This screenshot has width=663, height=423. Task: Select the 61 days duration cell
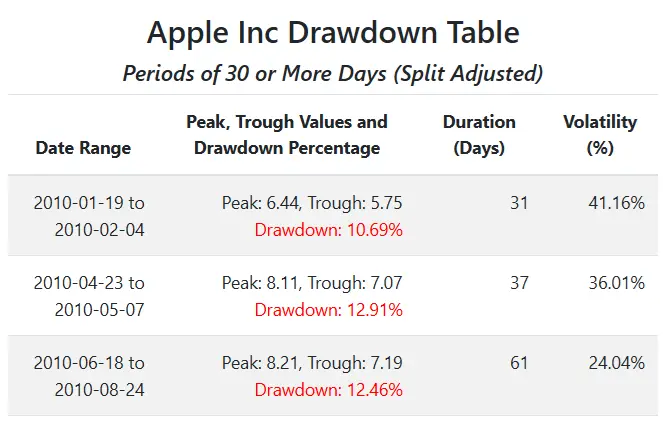[519, 363]
